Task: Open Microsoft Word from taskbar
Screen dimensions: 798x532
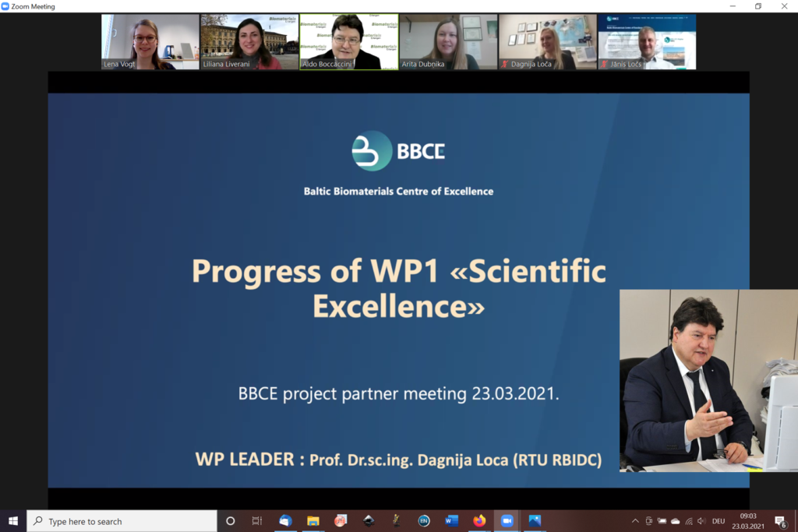Action: (x=451, y=521)
